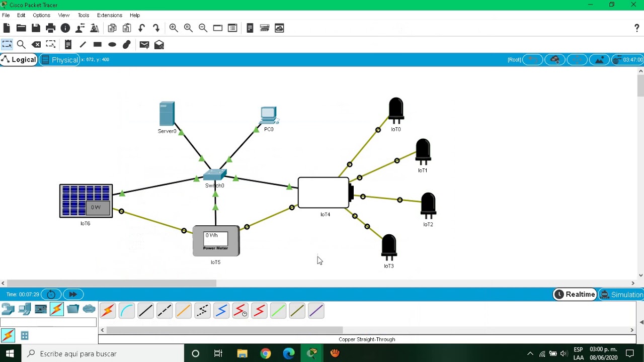
Task: Place a note with the Note tool
Action: 68,45
